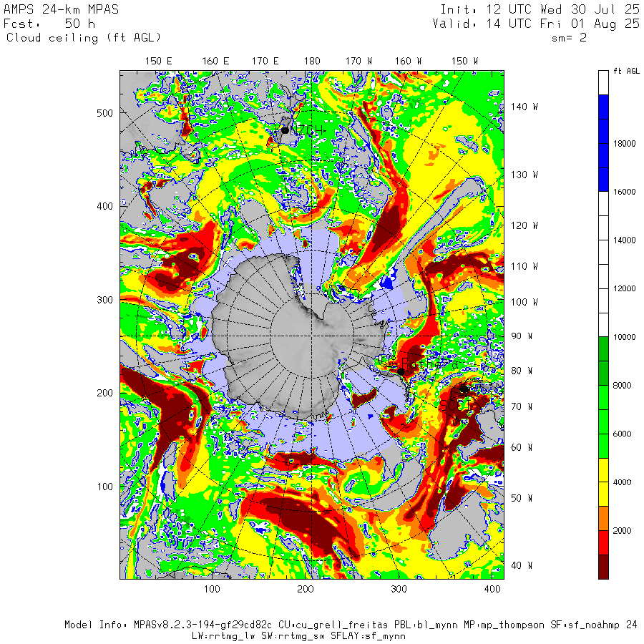Click the "100 W" longitude label

pyautogui.click(x=525, y=302)
